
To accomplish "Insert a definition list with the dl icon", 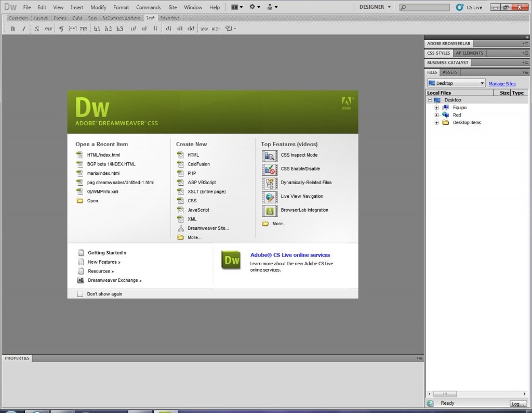I will (168, 29).
